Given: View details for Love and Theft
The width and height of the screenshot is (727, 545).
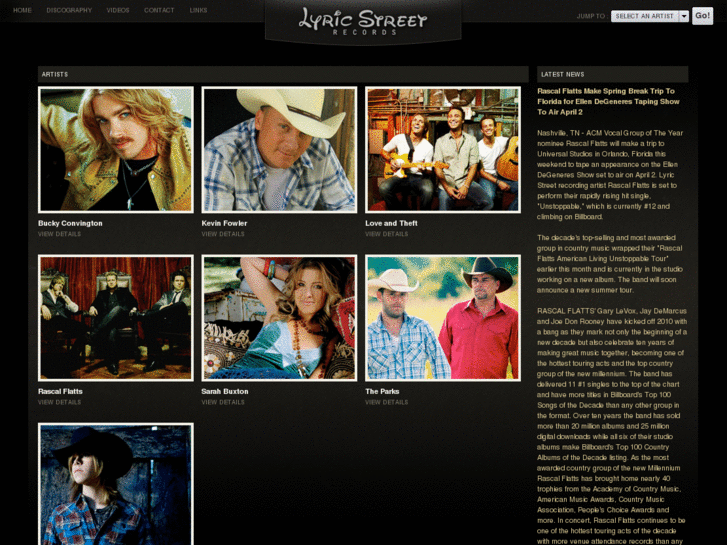Looking at the screenshot, I should (387, 234).
